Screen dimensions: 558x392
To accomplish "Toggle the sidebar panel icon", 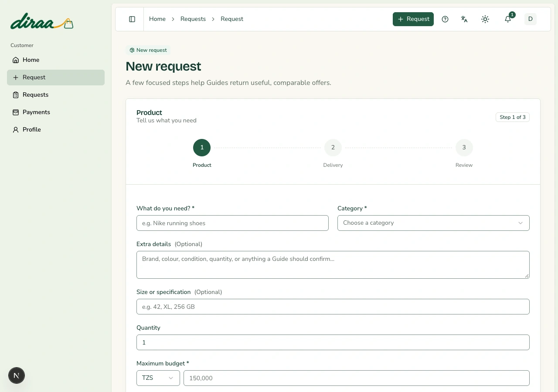I will pos(132,19).
